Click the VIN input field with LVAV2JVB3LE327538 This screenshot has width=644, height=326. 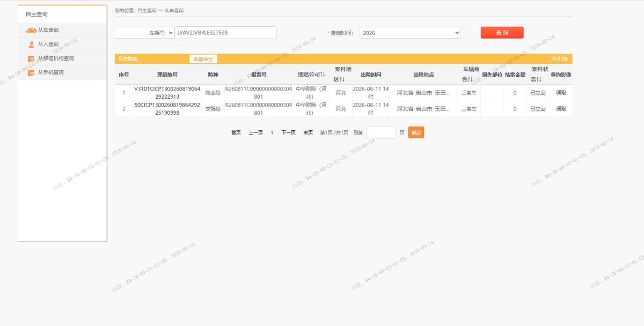(226, 33)
